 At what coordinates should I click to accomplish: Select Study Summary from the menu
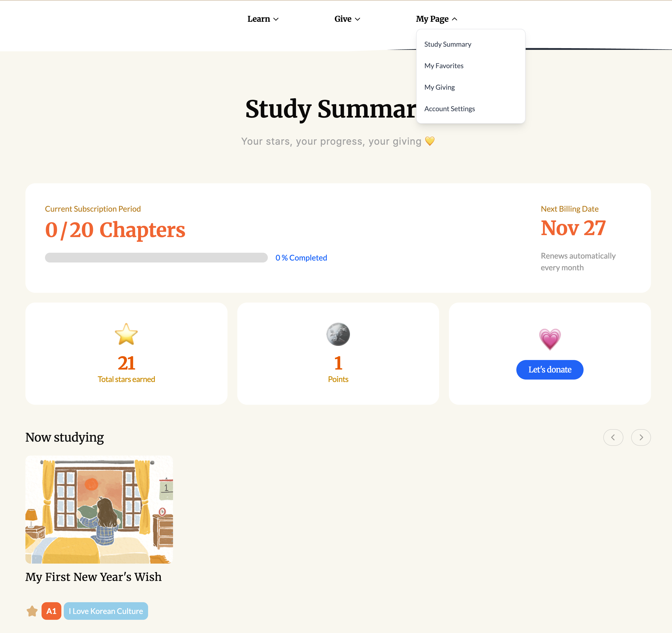(x=447, y=44)
